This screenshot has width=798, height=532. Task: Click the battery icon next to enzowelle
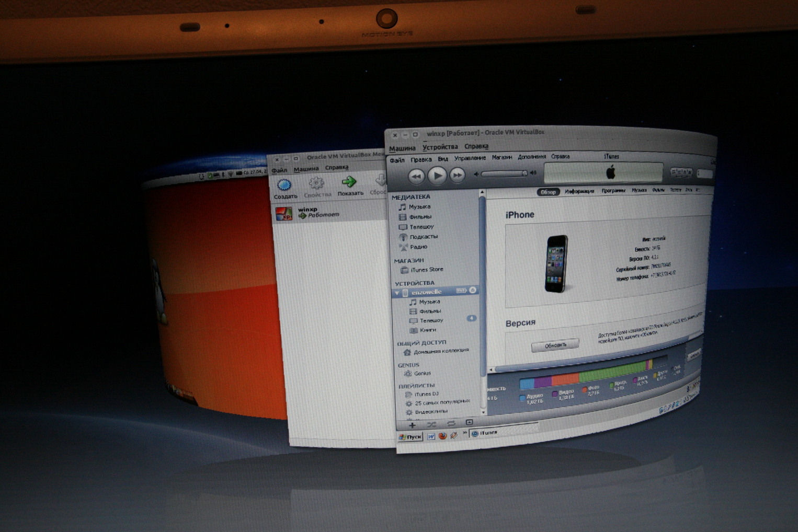coord(461,291)
